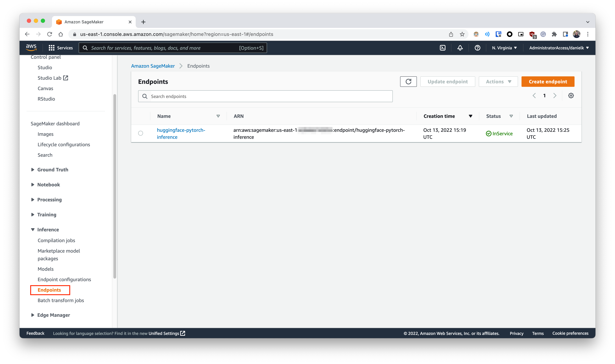Collapse the Inference section

coord(33,230)
